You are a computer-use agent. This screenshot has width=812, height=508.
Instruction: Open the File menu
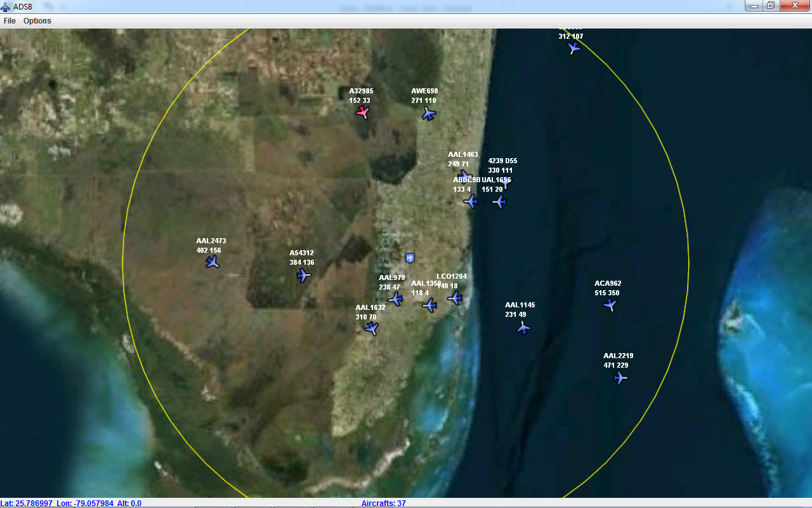pos(10,21)
